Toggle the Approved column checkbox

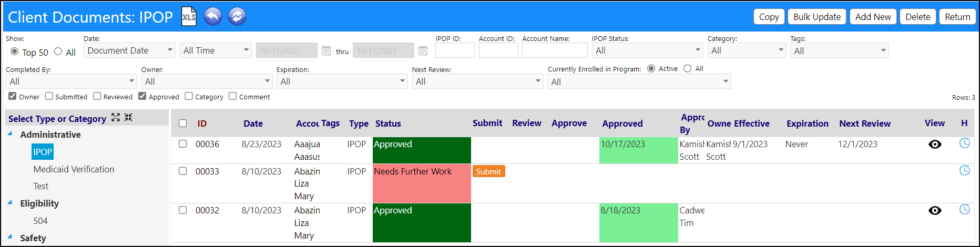coord(142,96)
